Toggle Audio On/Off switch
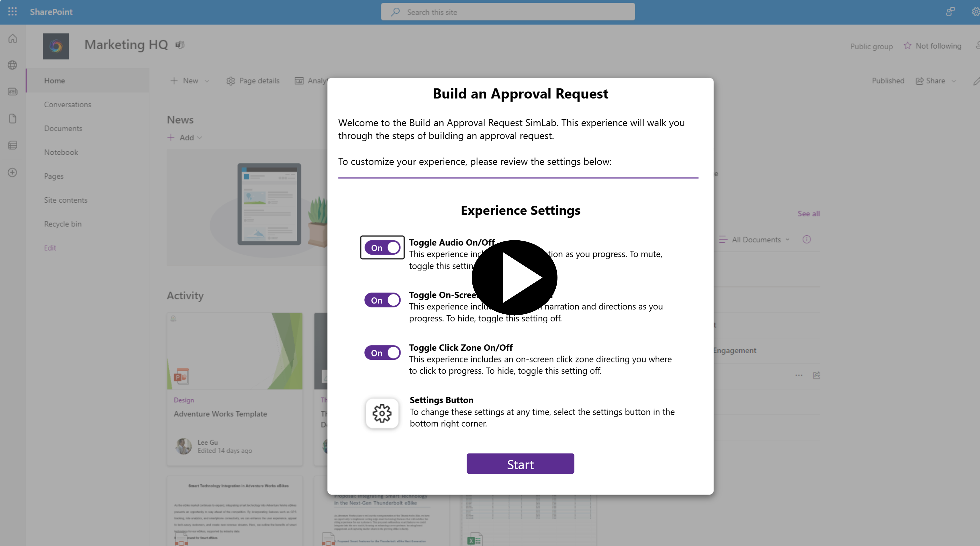 (382, 247)
